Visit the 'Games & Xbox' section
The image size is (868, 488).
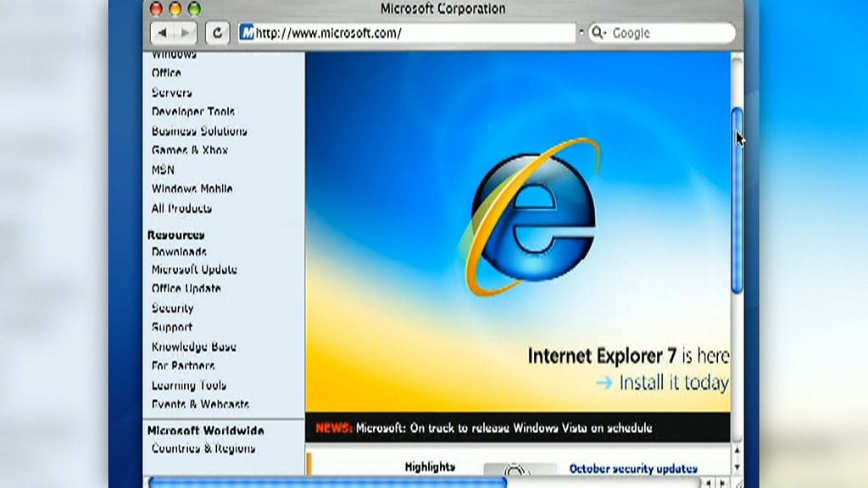click(x=190, y=150)
